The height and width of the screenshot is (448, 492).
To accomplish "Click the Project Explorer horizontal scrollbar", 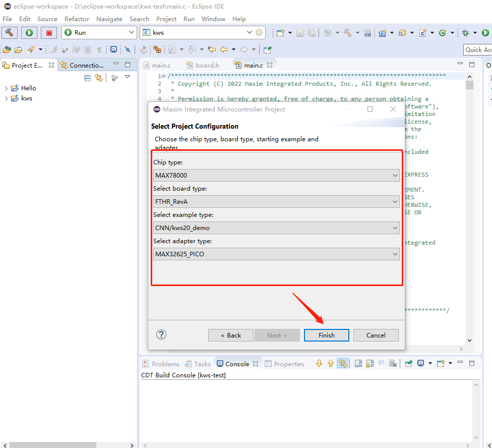I will [52, 445].
